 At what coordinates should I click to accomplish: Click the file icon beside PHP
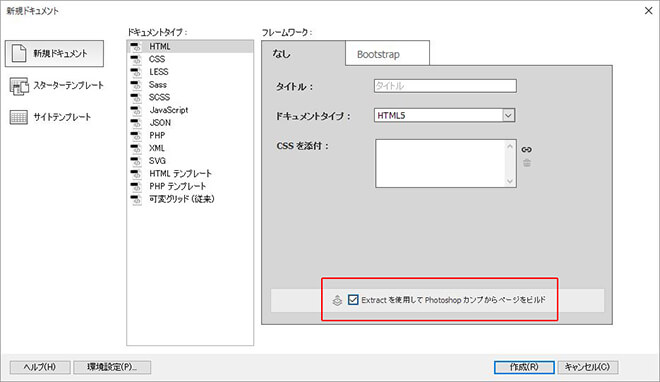[x=136, y=135]
